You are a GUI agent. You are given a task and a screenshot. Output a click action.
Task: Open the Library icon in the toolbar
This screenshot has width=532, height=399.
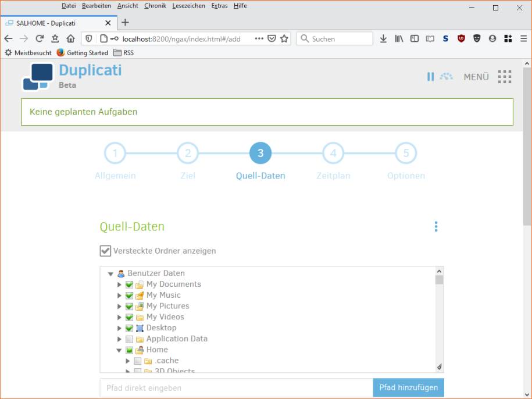tap(399, 38)
